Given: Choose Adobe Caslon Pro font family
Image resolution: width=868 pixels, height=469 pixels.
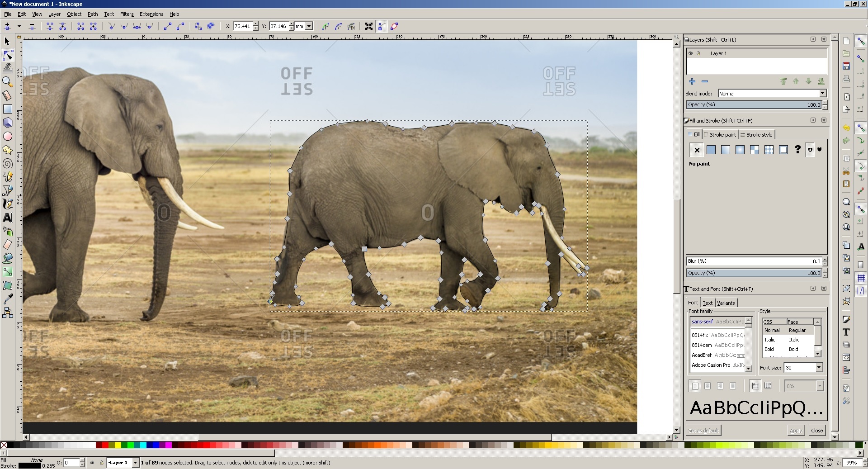Looking at the screenshot, I should [717, 365].
